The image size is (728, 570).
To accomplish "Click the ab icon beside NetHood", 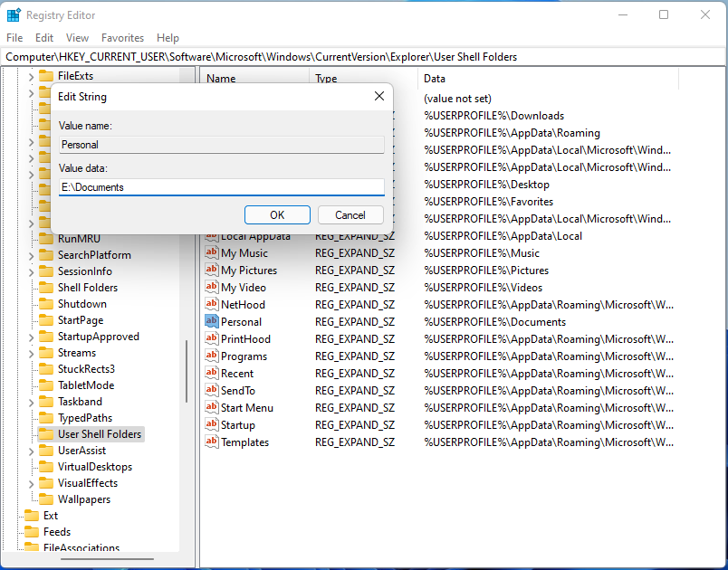I will pyautogui.click(x=212, y=305).
